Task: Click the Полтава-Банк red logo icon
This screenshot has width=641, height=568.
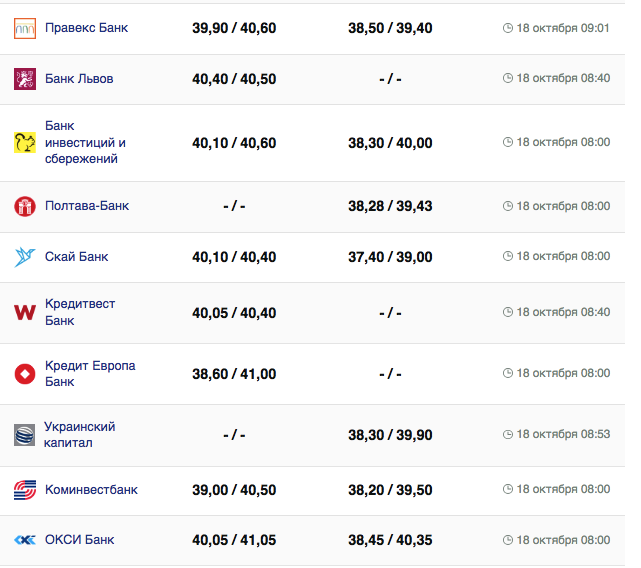Action: (x=25, y=207)
